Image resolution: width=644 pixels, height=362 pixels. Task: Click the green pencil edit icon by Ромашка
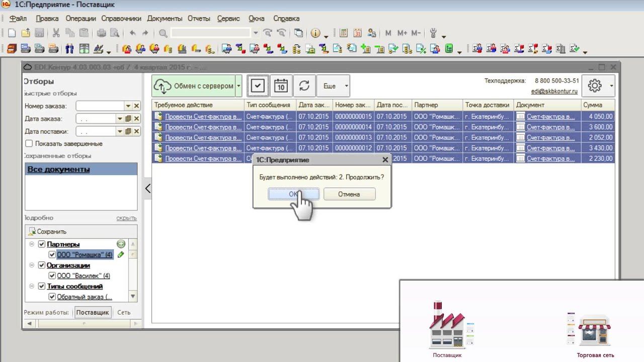(121, 254)
